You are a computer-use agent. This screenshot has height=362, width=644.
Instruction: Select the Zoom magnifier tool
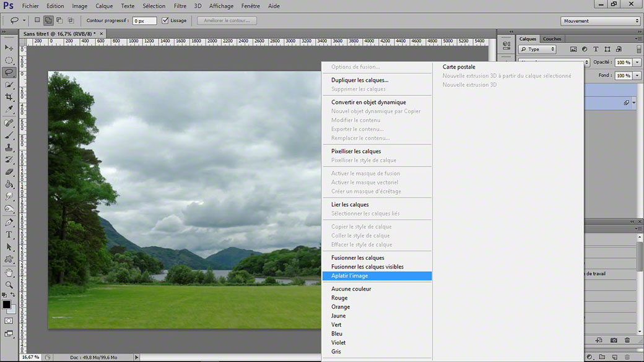pyautogui.click(x=9, y=285)
